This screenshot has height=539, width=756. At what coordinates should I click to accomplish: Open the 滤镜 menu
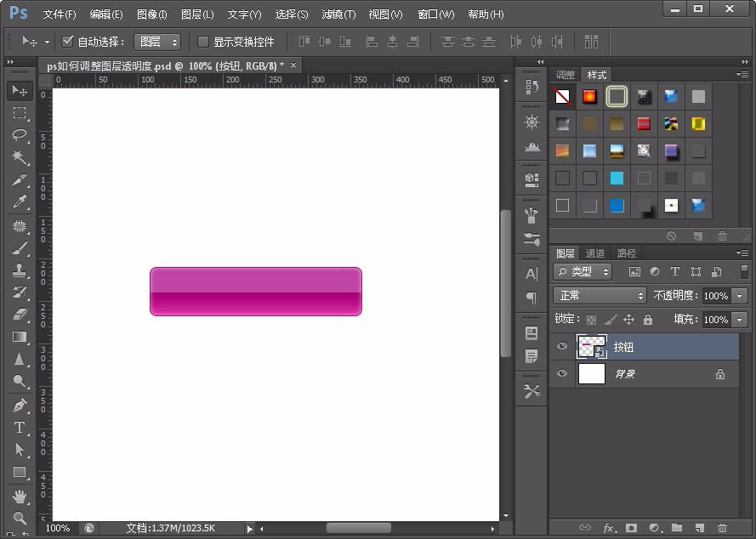pos(338,14)
